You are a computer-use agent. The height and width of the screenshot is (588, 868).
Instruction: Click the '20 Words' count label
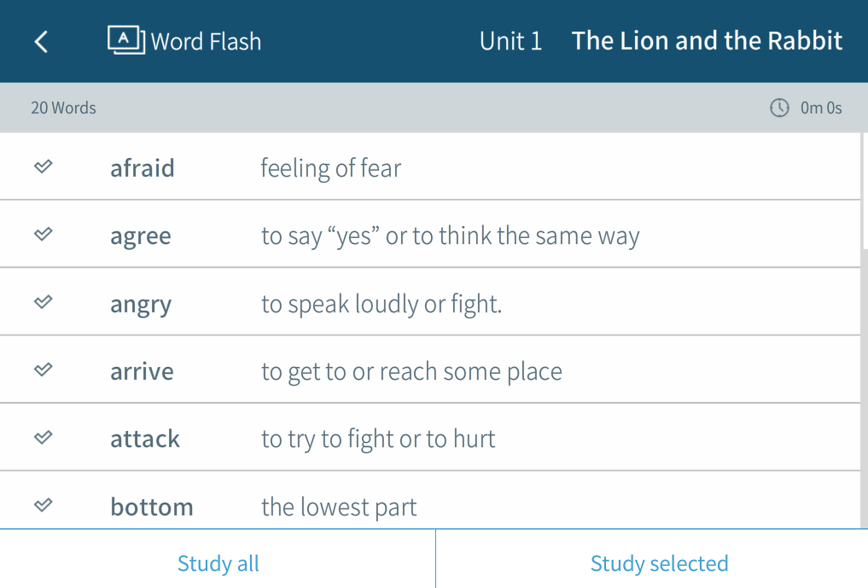coord(63,108)
